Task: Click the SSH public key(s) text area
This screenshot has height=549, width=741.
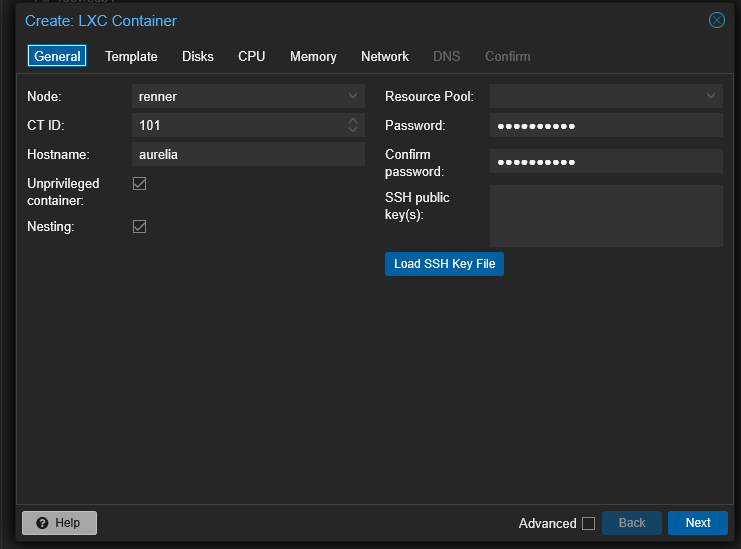Action: click(606, 216)
